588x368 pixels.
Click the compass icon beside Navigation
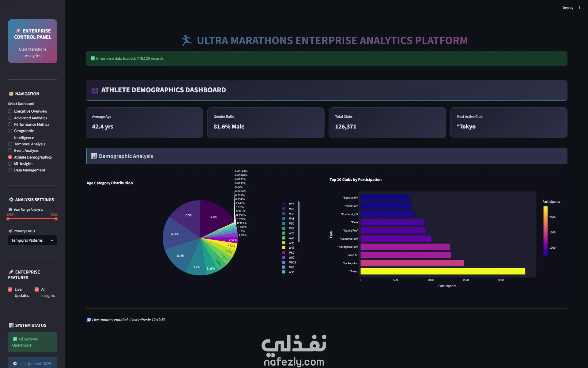[x=11, y=94]
